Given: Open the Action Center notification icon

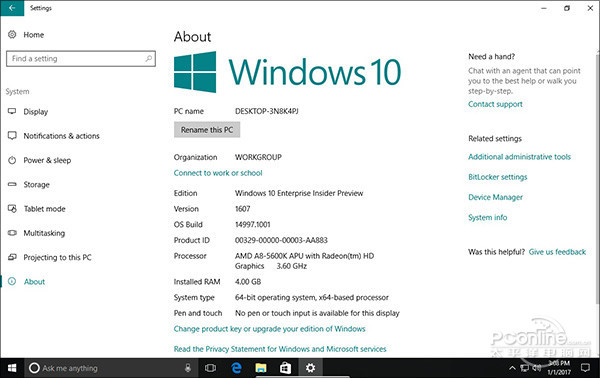Looking at the screenshot, I should coord(585,368).
